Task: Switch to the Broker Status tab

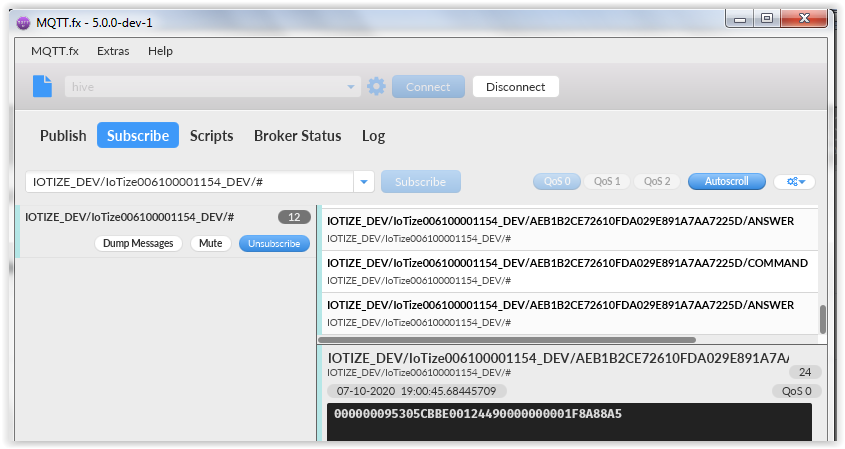Action: [297, 136]
